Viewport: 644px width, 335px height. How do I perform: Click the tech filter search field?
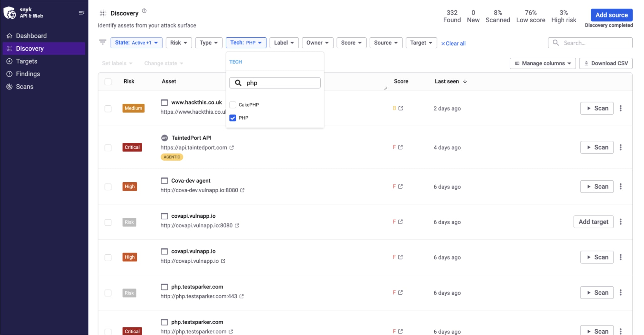[275, 83]
